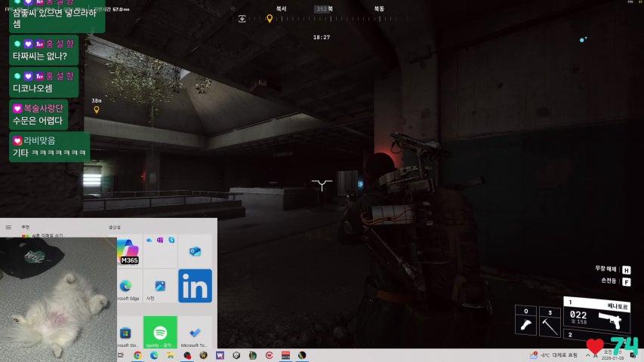Viewport: 644px width, 362px height.
Task: Click the F key prompt for 손전등
Action: click(x=627, y=282)
